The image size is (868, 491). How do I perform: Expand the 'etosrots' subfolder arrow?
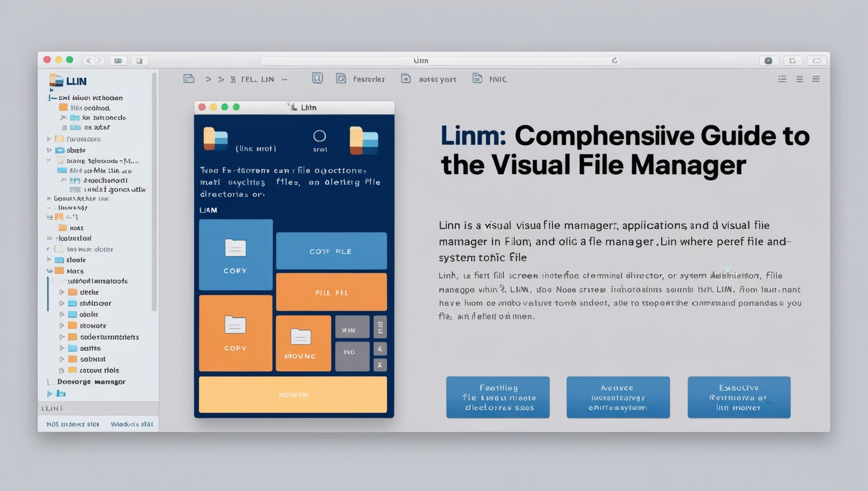click(x=61, y=326)
